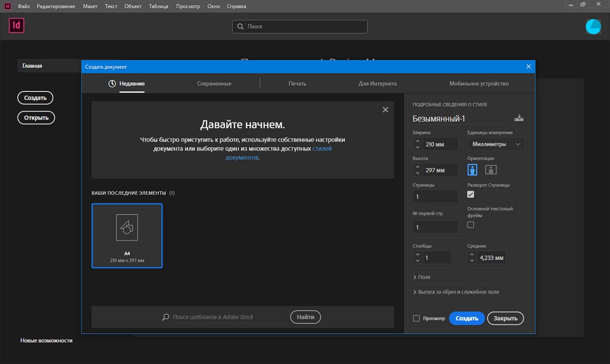Enable Основной текстовый фрейм checkbox
Image resolution: width=610 pixels, height=364 pixels.
471,225
